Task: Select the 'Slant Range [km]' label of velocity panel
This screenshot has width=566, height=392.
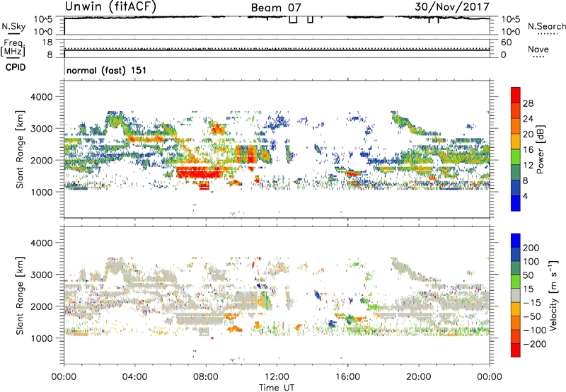Action: point(20,296)
